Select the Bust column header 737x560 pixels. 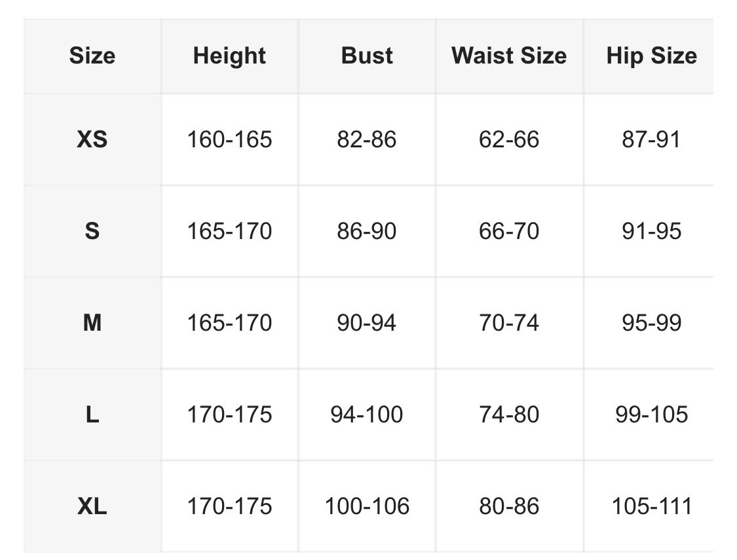(367, 56)
